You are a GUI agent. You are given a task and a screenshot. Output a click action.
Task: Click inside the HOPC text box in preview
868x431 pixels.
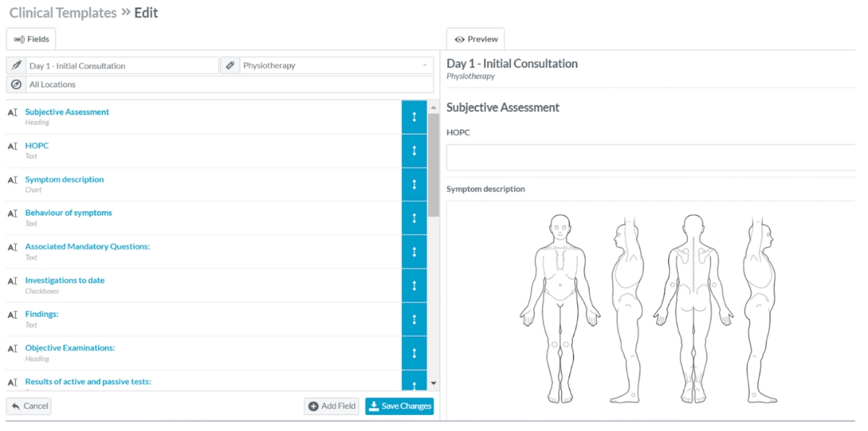click(651, 156)
